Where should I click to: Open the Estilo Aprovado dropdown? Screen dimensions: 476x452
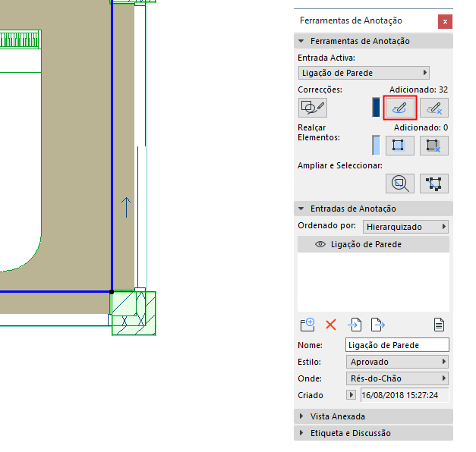tap(397, 362)
